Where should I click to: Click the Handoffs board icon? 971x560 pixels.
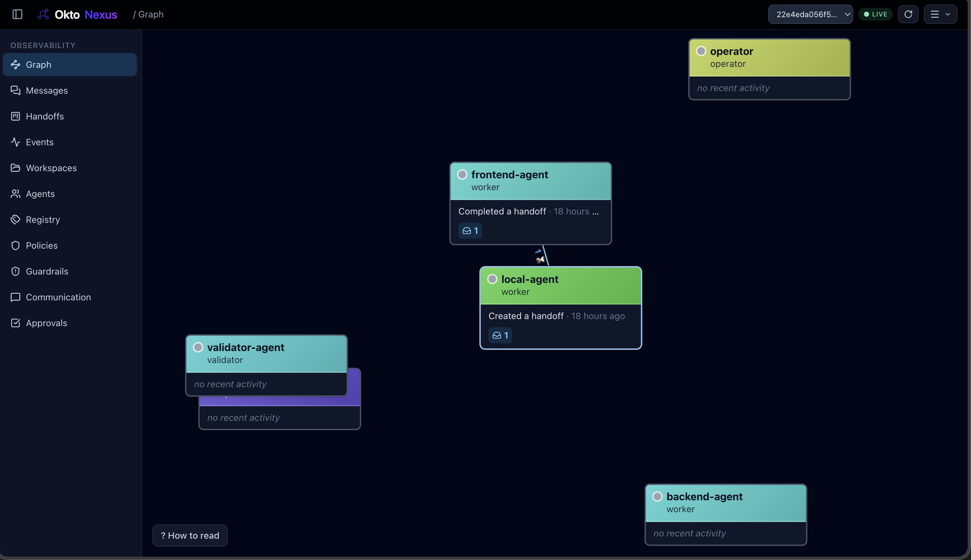coord(16,116)
